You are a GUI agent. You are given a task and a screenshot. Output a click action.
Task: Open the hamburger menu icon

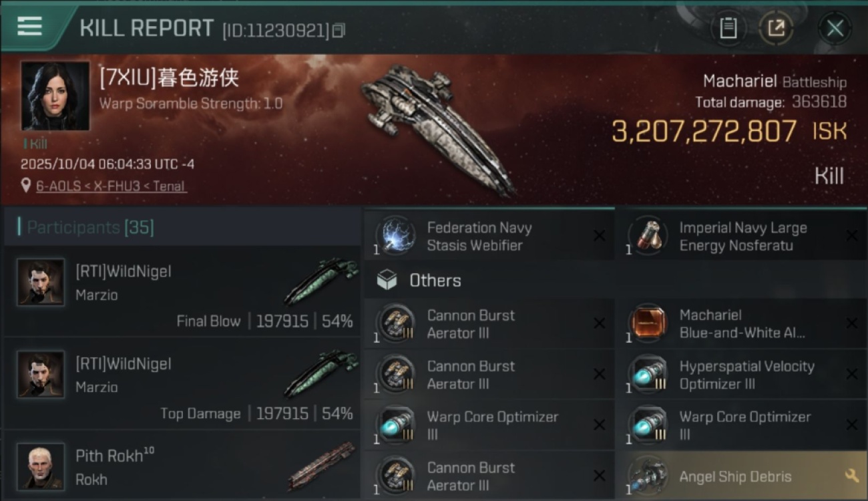29,26
